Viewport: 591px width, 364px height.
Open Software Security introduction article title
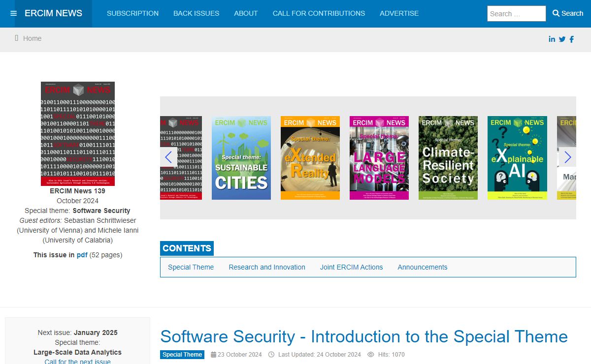point(364,336)
